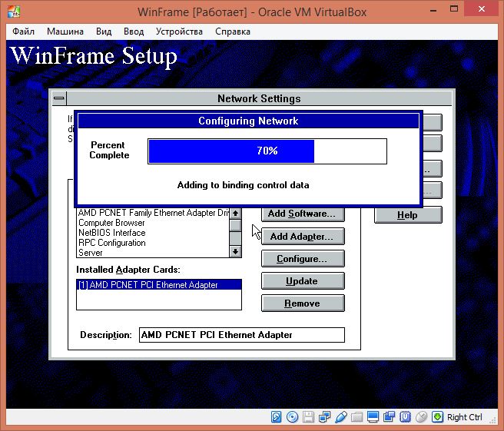This screenshot has width=504, height=431.
Task: Open the Вид menu
Action: (x=104, y=31)
